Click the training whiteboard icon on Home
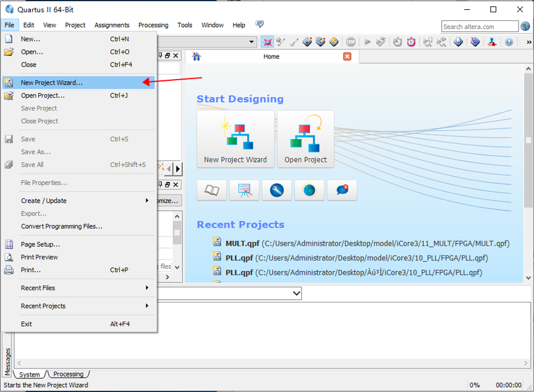Screen dimensions: 534x392 tap(244, 190)
